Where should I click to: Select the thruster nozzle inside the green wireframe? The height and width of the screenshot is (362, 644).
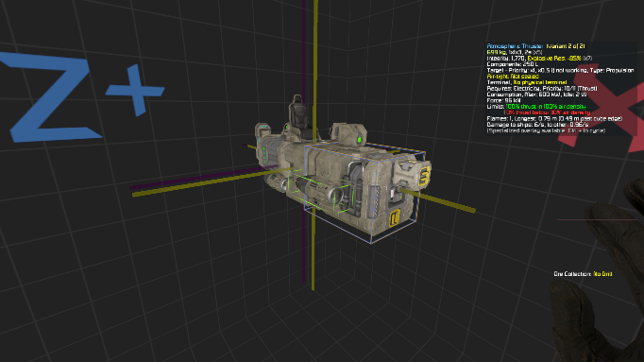point(319,189)
